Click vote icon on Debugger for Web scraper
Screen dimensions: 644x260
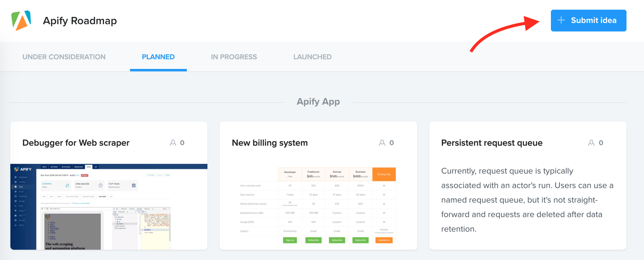[173, 143]
